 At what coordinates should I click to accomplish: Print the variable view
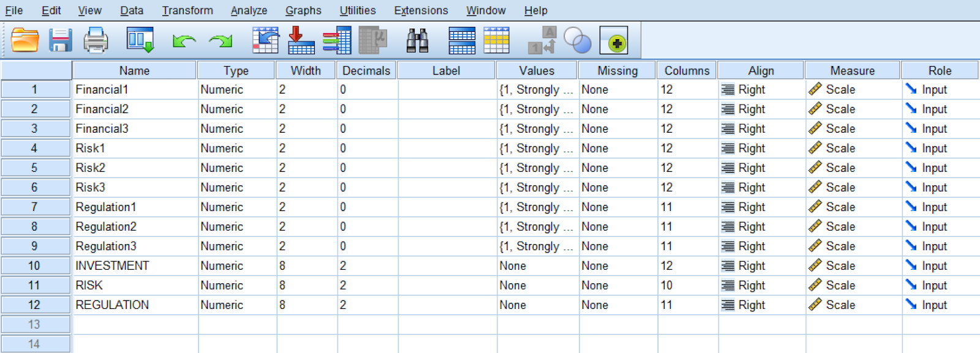click(x=96, y=40)
